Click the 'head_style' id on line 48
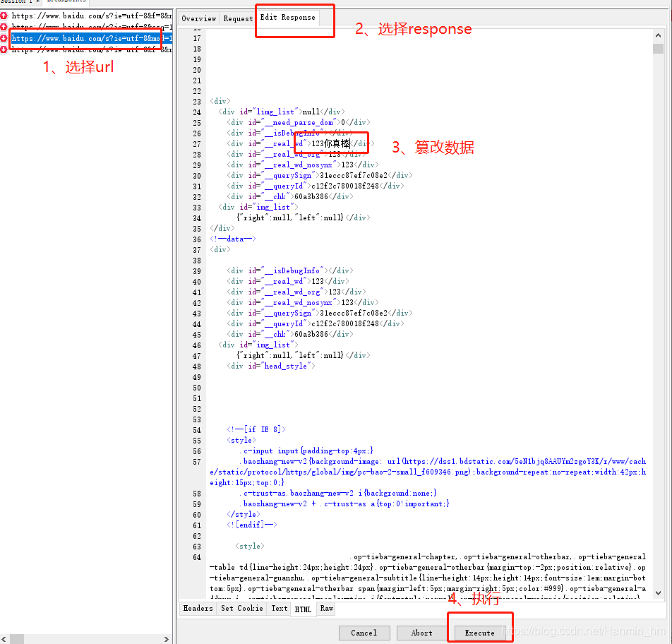The width and height of the screenshot is (672, 644). click(x=286, y=366)
